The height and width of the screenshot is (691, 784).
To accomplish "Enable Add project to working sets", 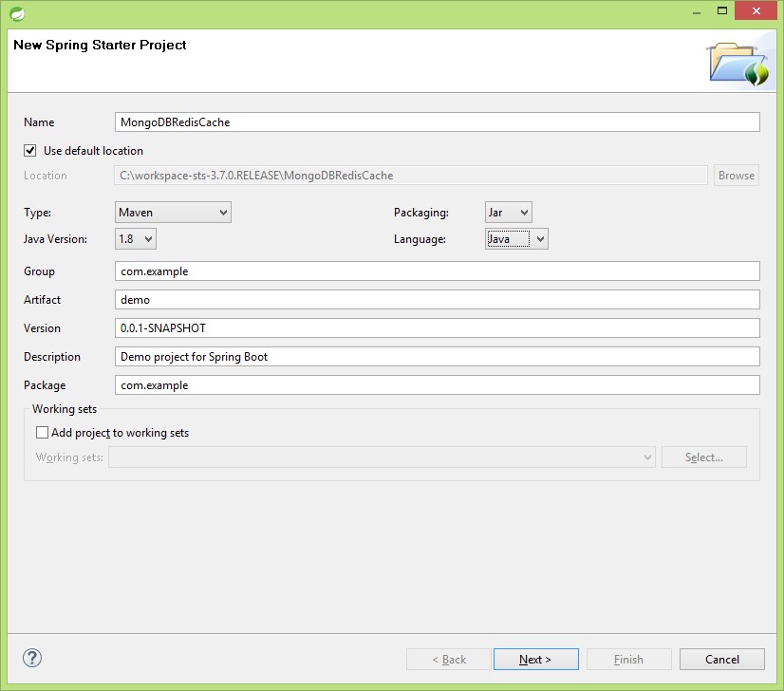I will click(42, 432).
